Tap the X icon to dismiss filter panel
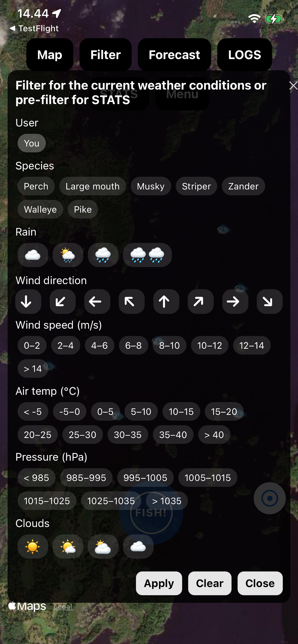Screen dimensions: 298x644 pyautogui.click(x=293, y=86)
